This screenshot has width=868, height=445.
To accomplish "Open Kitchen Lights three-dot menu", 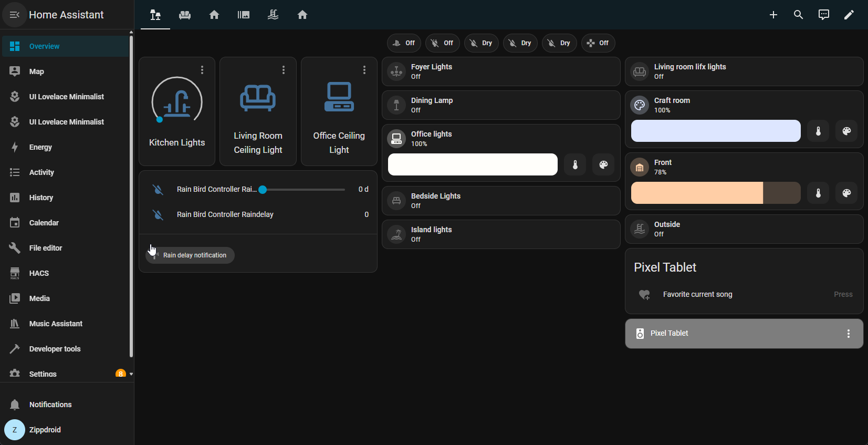I will [202, 70].
